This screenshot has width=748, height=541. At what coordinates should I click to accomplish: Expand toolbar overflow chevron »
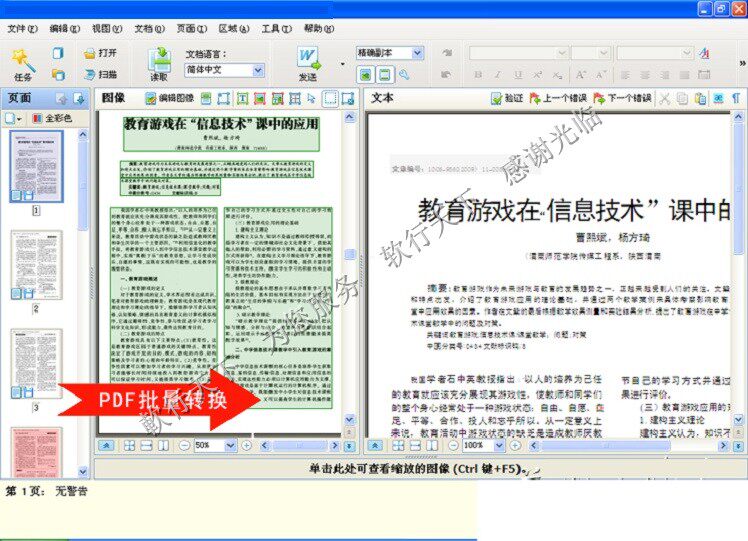[742, 62]
